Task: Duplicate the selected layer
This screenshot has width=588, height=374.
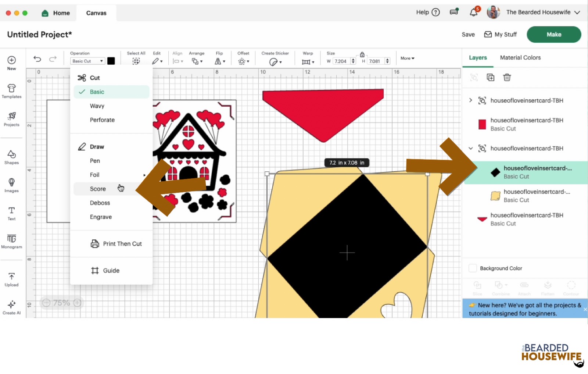Action: pyautogui.click(x=491, y=77)
